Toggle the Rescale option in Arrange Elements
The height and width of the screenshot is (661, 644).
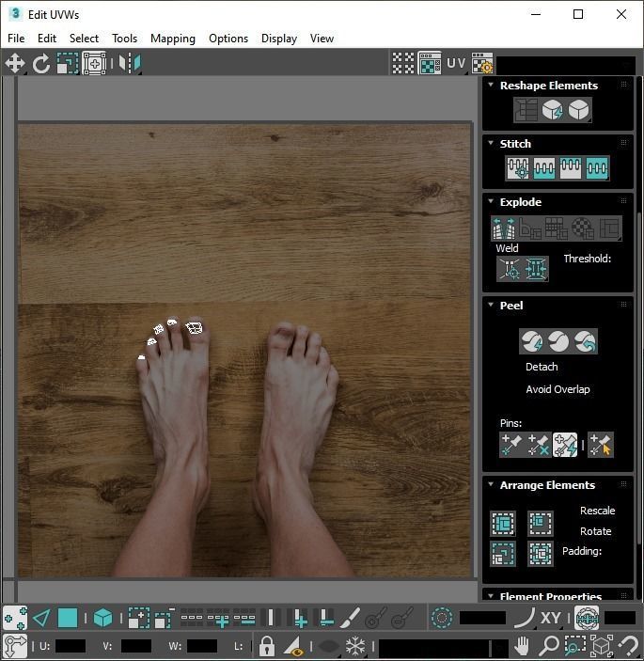click(597, 511)
